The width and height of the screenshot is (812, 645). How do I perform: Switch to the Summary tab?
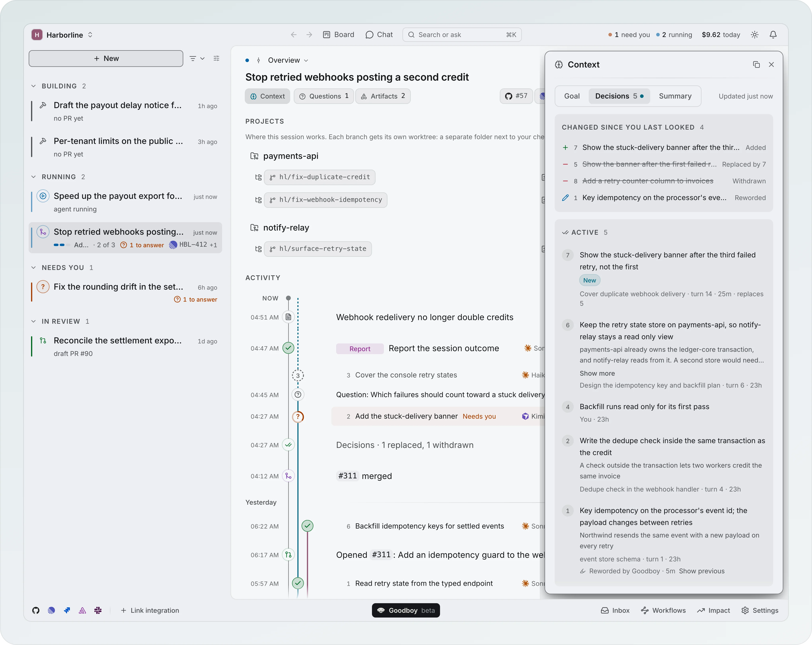(675, 96)
